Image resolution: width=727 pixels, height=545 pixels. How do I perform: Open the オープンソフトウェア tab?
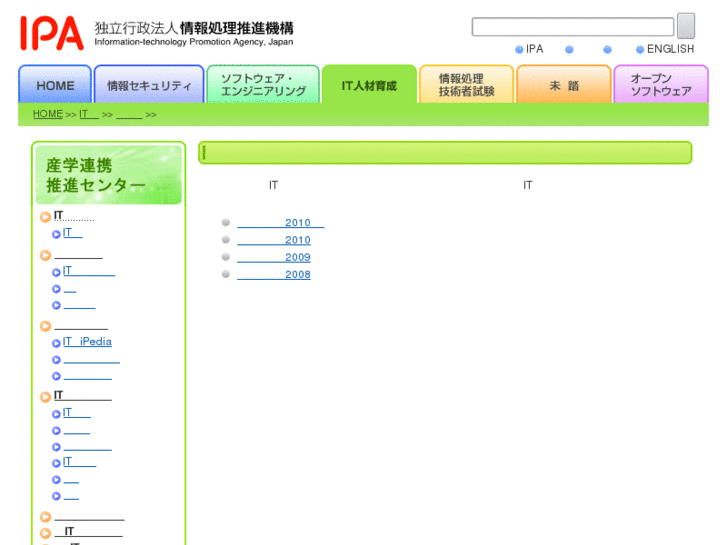pos(661,84)
